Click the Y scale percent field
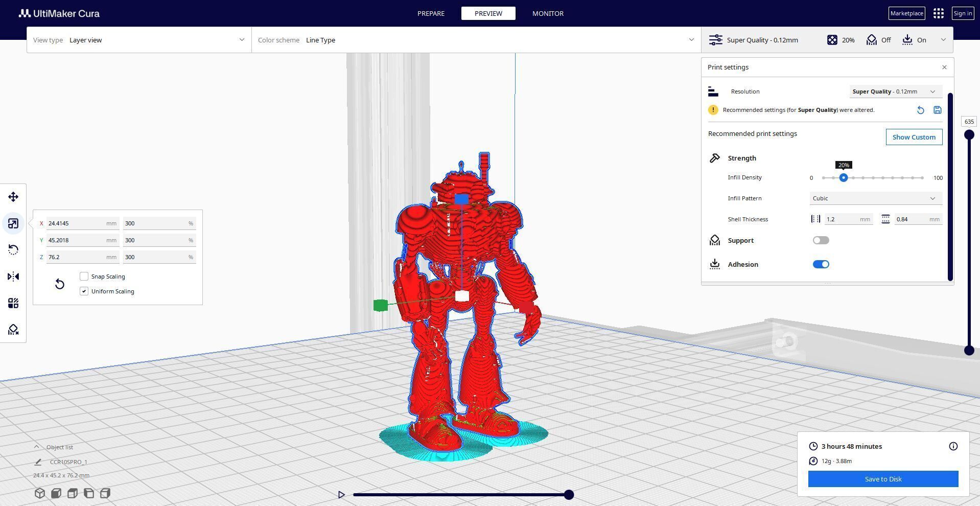 click(159, 240)
